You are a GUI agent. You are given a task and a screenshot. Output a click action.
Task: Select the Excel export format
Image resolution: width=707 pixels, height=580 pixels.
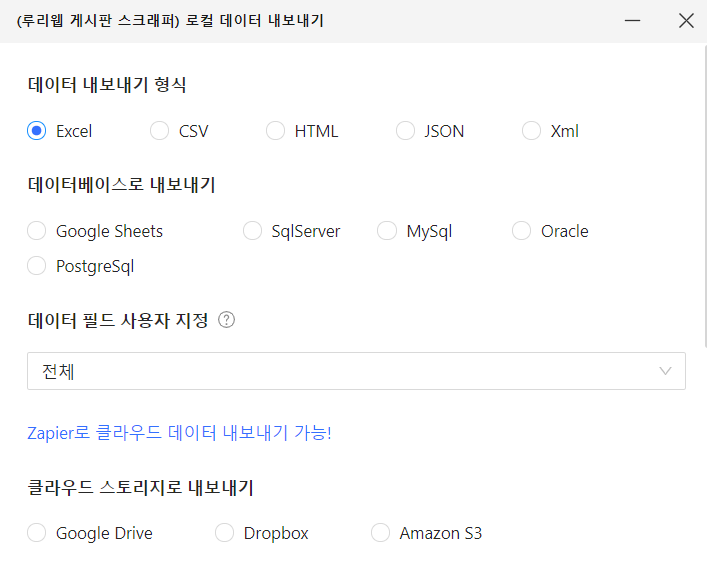pyautogui.click(x=37, y=131)
